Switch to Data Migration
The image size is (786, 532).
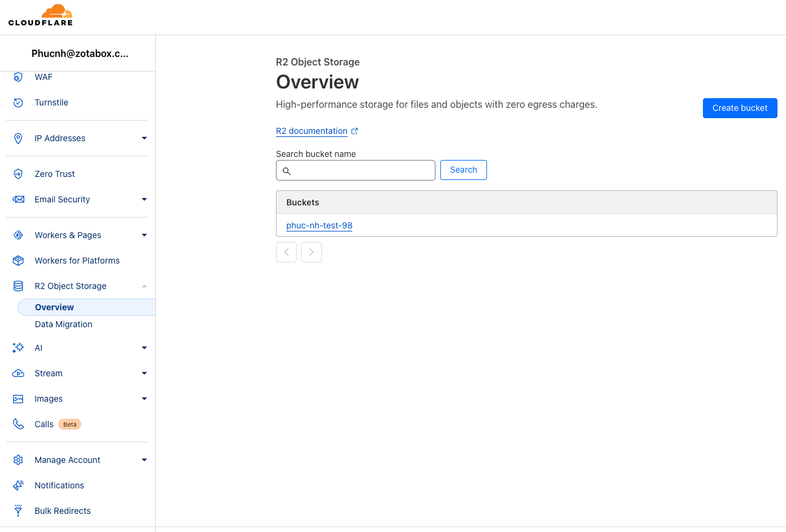[64, 324]
